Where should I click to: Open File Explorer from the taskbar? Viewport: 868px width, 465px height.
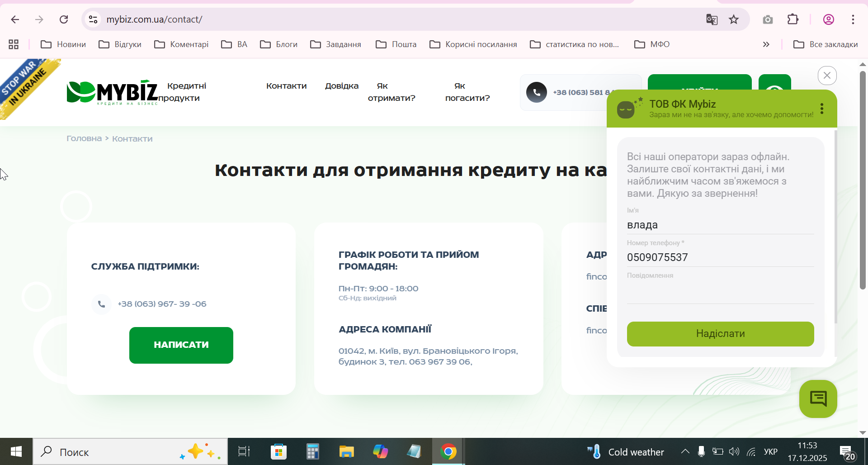coord(346,451)
